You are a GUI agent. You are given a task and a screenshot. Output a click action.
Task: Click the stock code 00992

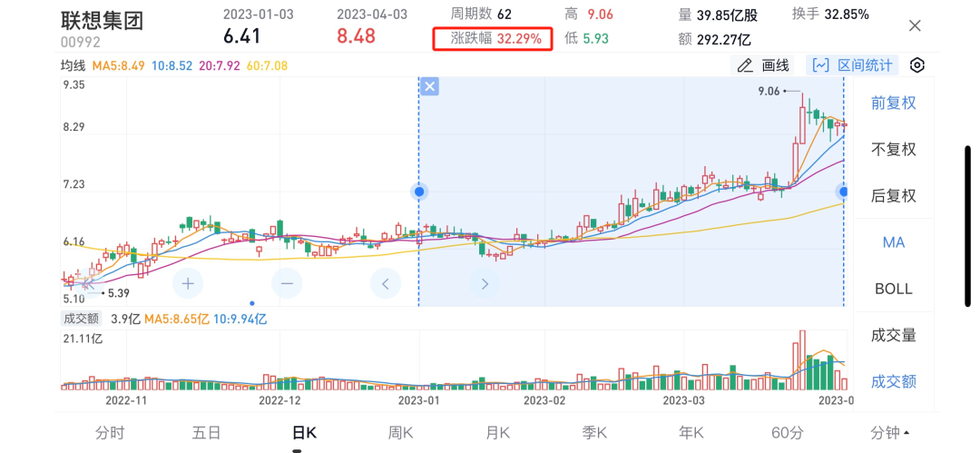pyautogui.click(x=81, y=42)
